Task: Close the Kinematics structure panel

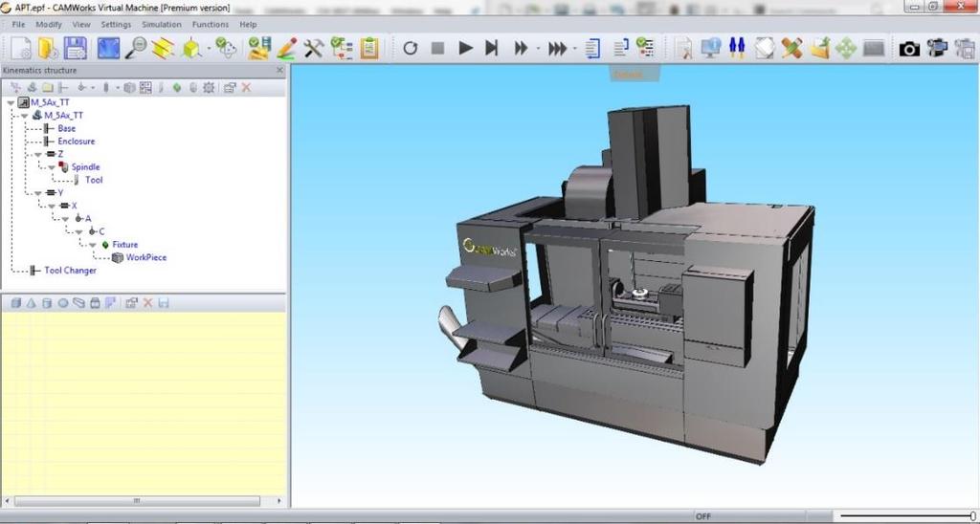Action: coord(279,71)
